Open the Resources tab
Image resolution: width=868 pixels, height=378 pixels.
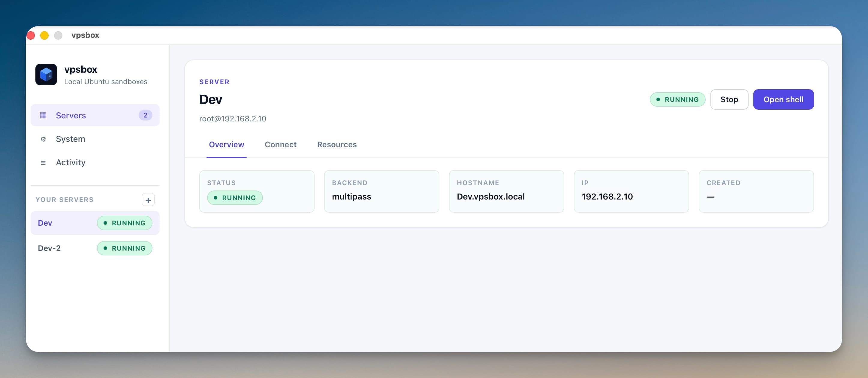(x=337, y=144)
